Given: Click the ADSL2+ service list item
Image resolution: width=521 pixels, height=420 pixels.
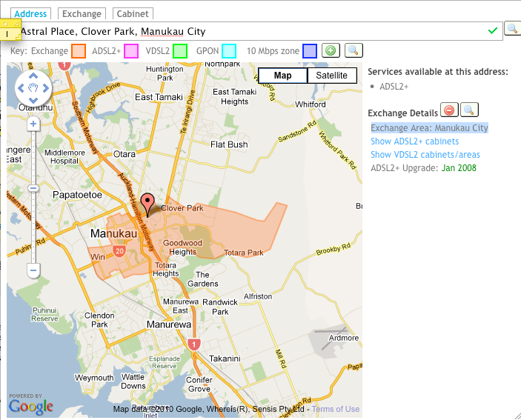Looking at the screenshot, I should coord(394,87).
